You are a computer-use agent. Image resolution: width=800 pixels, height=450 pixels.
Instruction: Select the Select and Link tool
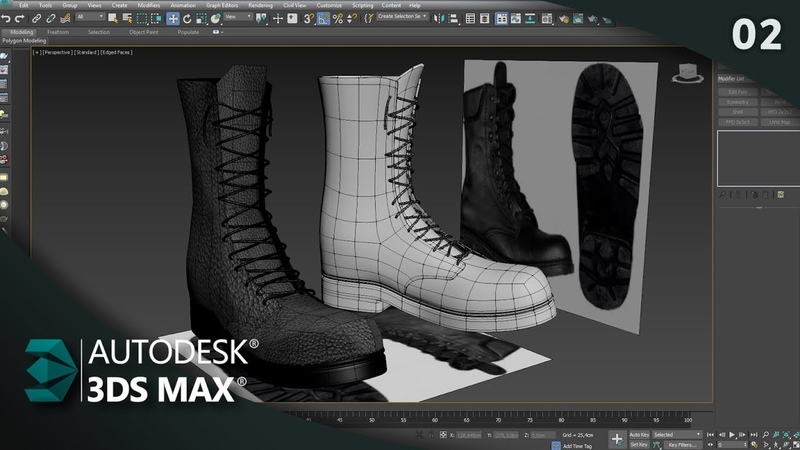point(36,19)
